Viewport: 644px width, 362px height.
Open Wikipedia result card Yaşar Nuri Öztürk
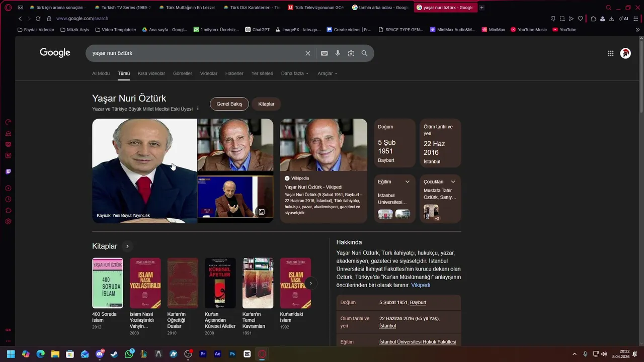pos(324,171)
